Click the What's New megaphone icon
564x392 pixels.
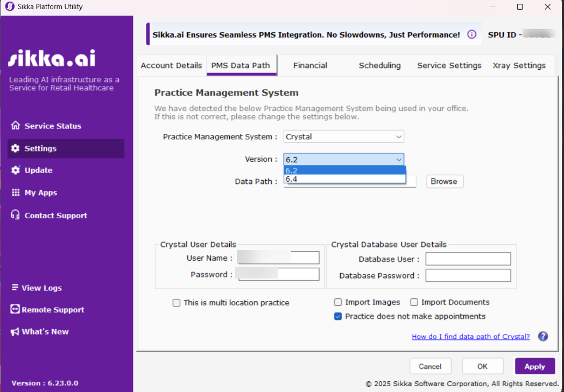(16, 331)
